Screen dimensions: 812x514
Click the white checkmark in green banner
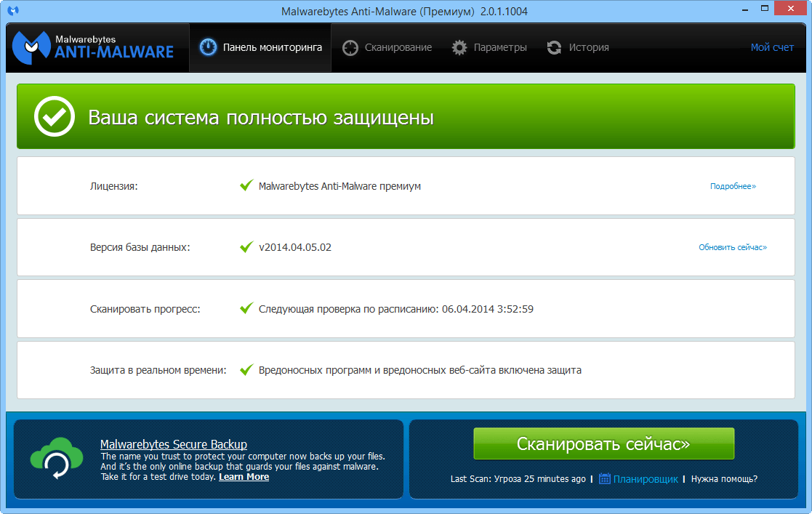pyautogui.click(x=56, y=115)
